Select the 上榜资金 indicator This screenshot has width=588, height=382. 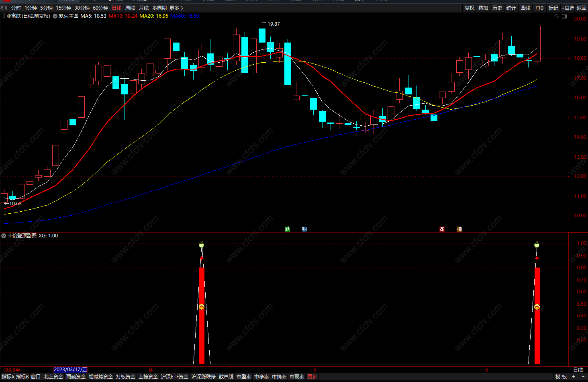(x=148, y=377)
